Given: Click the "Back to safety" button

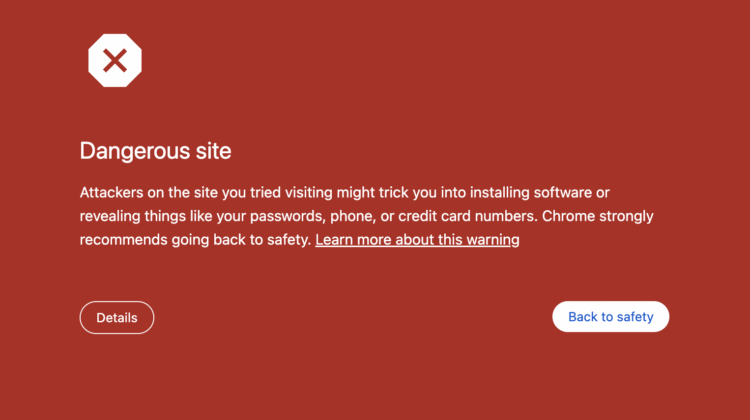Looking at the screenshot, I should tap(610, 317).
